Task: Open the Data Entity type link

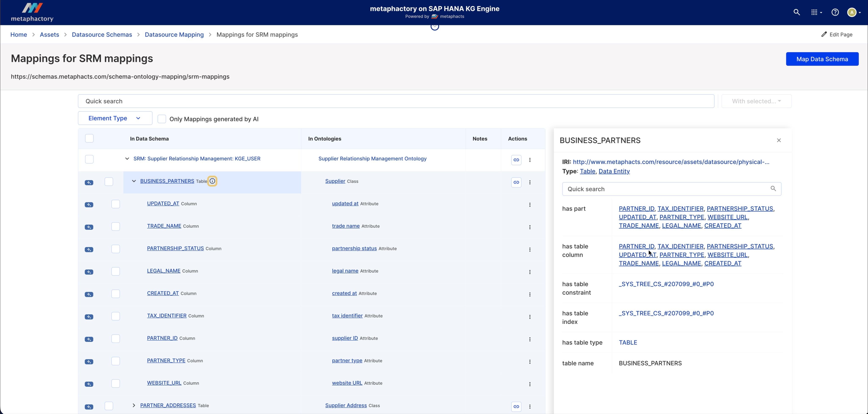Action: (x=614, y=171)
